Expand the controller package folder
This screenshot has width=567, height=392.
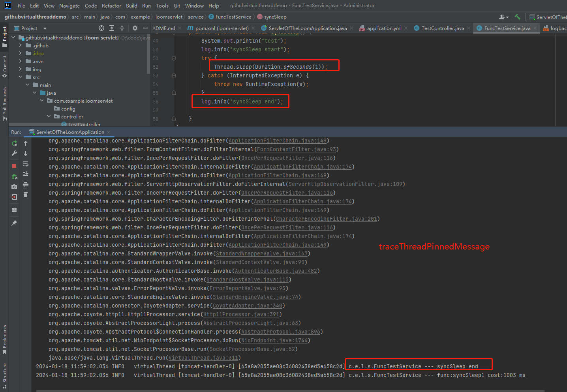click(49, 116)
